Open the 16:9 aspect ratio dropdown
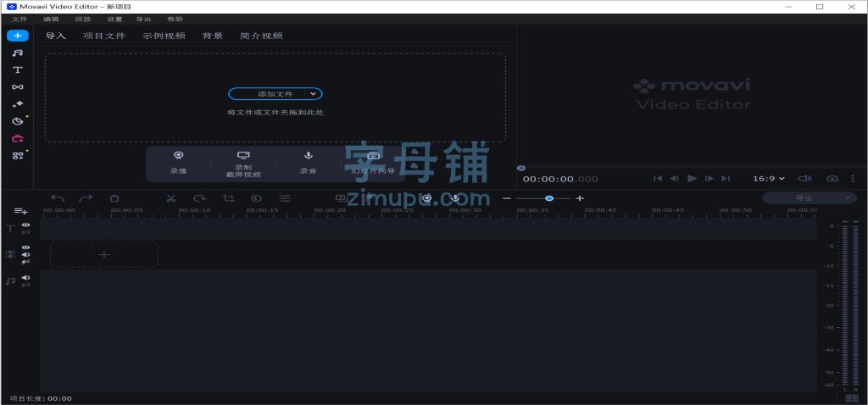Viewport: 868px width, 405px height. click(768, 179)
